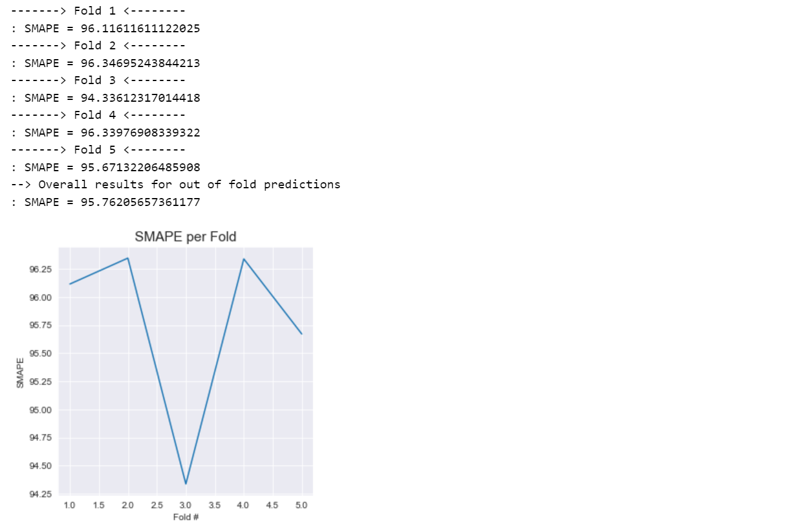The image size is (799, 532).
Task: Click the line's starting point at fold 1
Action: 70,284
